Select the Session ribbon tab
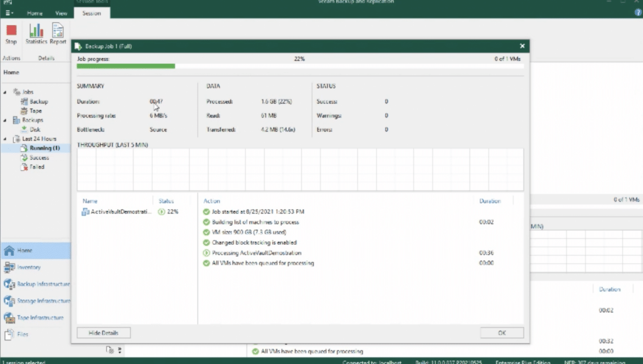The image size is (643, 364). coord(91,13)
